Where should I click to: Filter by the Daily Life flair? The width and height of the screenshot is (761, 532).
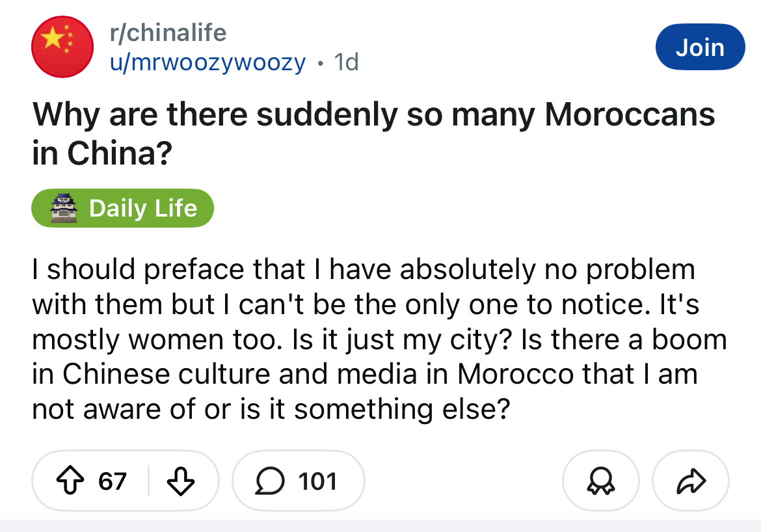[122, 207]
